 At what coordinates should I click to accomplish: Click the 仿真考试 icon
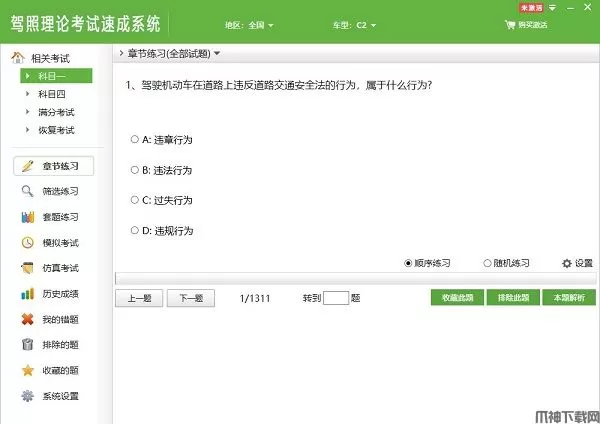tap(28, 268)
